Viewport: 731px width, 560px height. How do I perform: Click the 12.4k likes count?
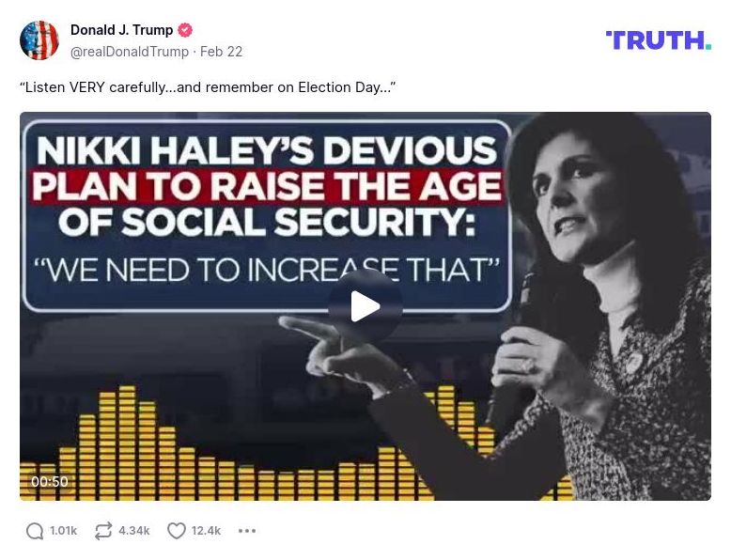click(206, 531)
